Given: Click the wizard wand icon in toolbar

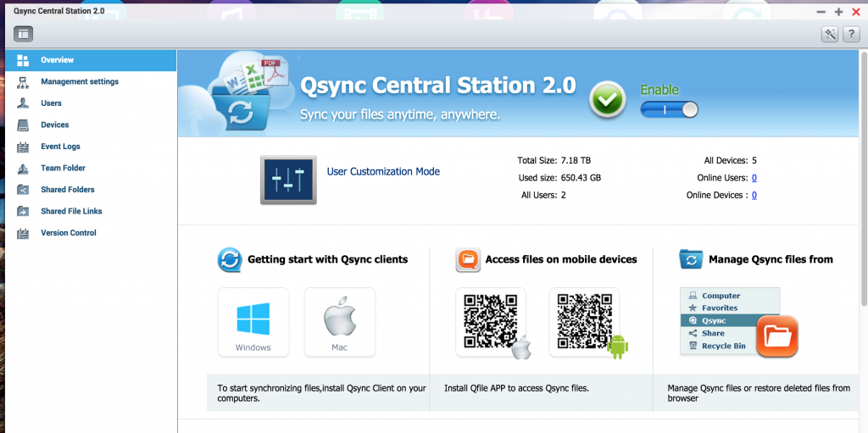Looking at the screenshot, I should click(830, 34).
